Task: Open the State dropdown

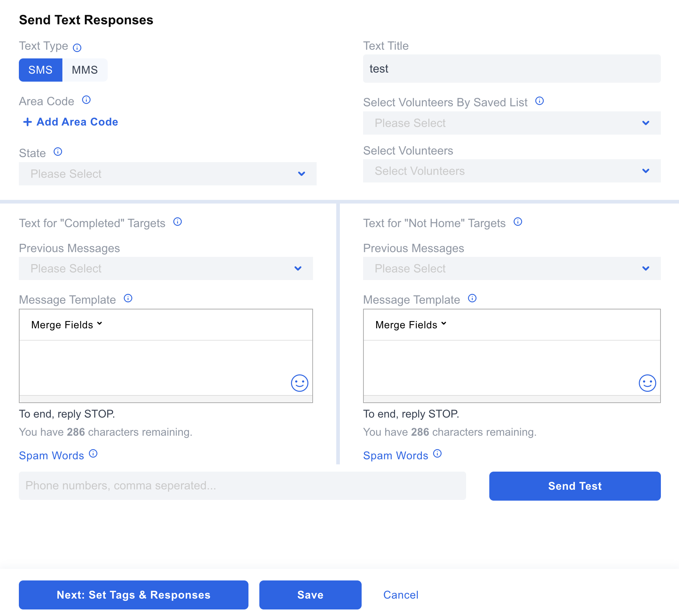Action: 168,174
